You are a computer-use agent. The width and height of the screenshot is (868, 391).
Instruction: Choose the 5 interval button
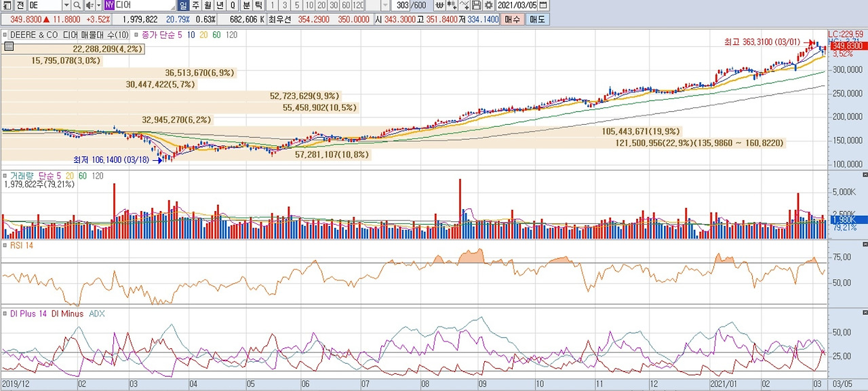297,5
